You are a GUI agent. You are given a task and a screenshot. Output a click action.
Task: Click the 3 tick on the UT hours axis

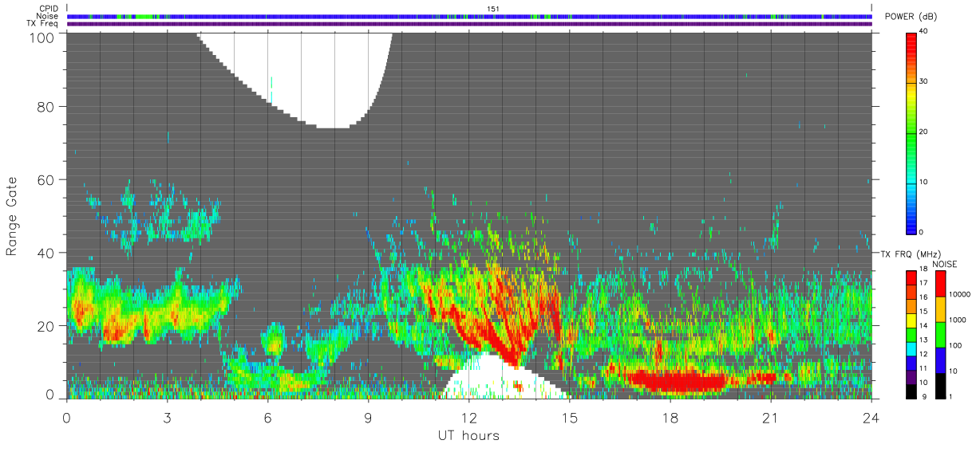[x=167, y=418]
